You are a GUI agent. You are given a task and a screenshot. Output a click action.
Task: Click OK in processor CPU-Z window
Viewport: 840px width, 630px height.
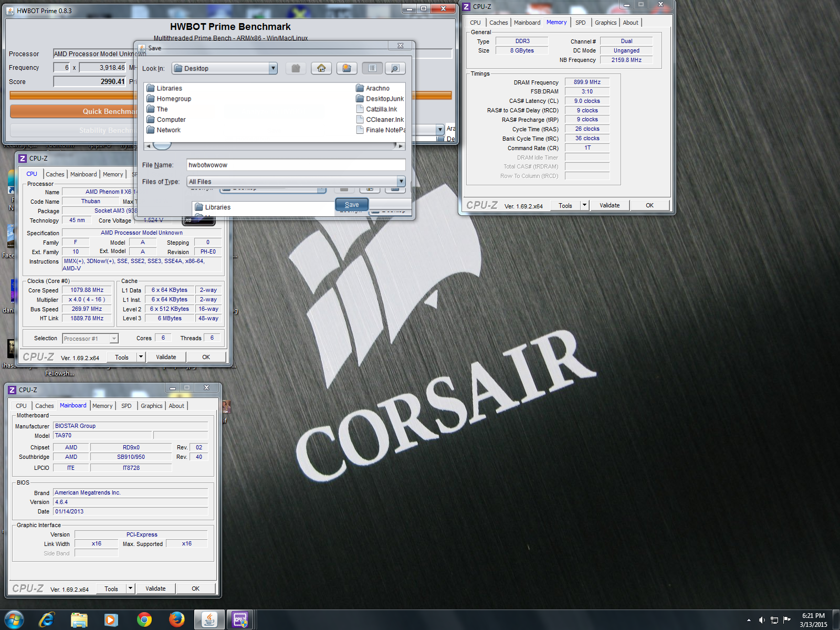pos(206,357)
